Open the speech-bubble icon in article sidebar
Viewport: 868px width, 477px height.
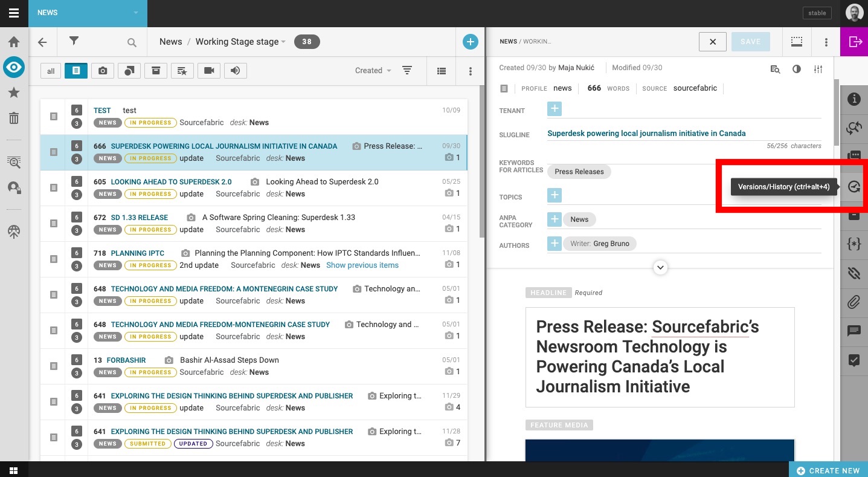pyautogui.click(x=854, y=331)
